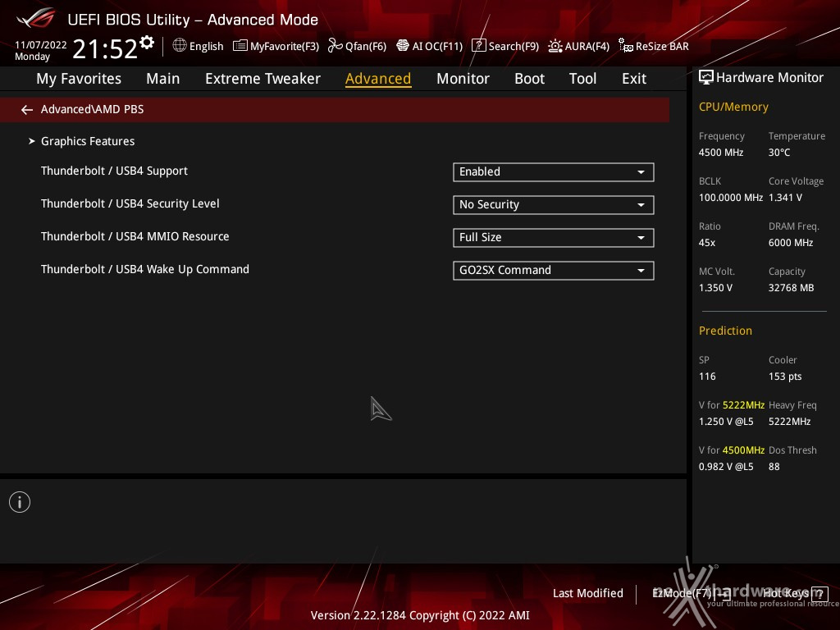Open clock settings gear icon
840x630 pixels.
click(x=147, y=43)
